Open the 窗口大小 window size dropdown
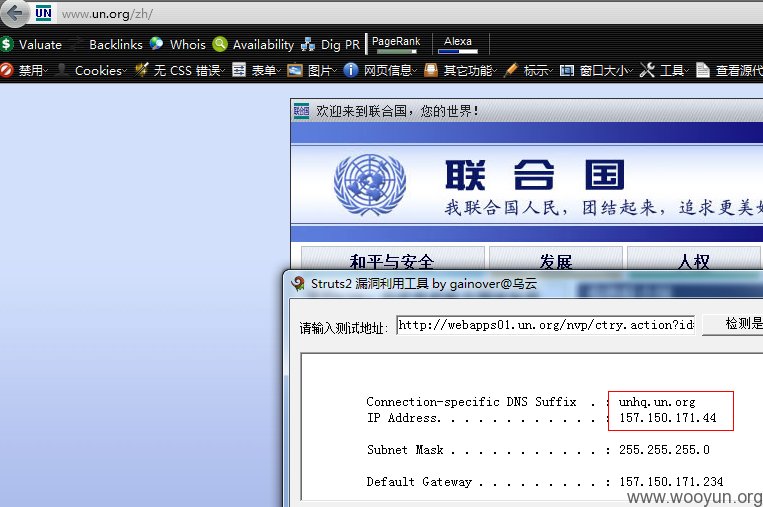This screenshot has height=507, width=763. [x=606, y=71]
